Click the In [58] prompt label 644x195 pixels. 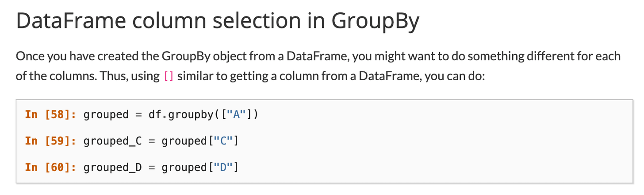49,115
